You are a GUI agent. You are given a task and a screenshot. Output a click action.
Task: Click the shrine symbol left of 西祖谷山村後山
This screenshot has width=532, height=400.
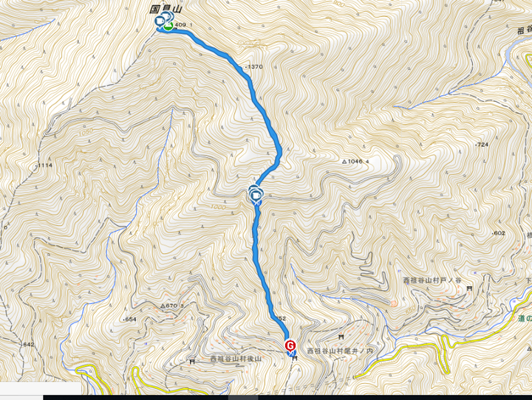pyautogui.click(x=192, y=362)
